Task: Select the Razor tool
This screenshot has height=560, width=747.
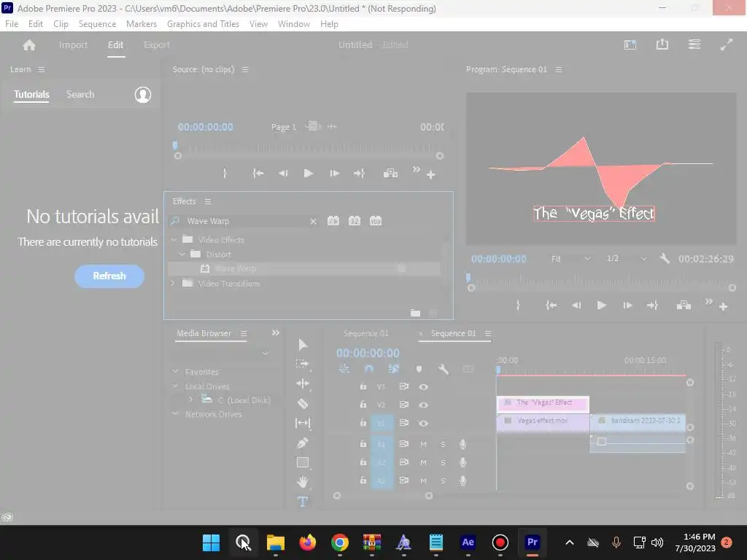Action: tap(303, 403)
